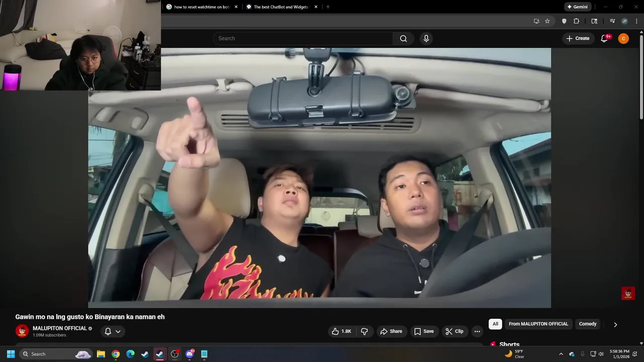Open the MALUPITON OFFICIAL channel name link

click(x=60, y=328)
